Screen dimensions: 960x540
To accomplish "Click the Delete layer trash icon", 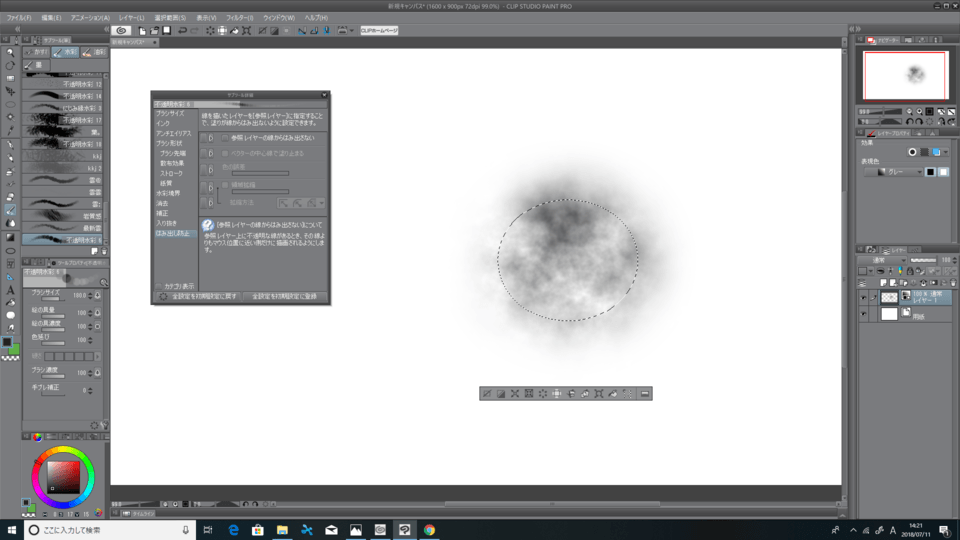I will coord(953,283).
